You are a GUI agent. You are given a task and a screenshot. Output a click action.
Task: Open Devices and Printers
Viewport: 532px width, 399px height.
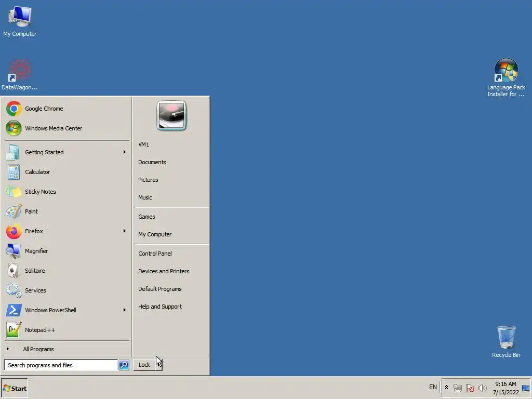(x=164, y=271)
